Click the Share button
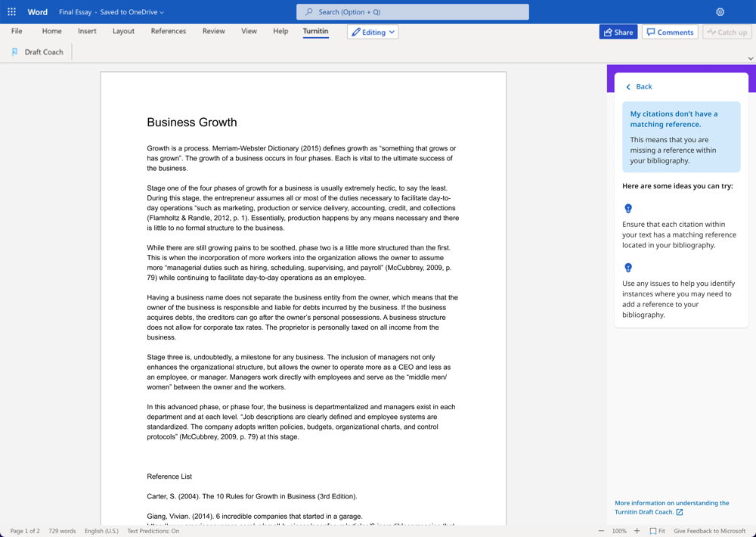 tap(618, 32)
